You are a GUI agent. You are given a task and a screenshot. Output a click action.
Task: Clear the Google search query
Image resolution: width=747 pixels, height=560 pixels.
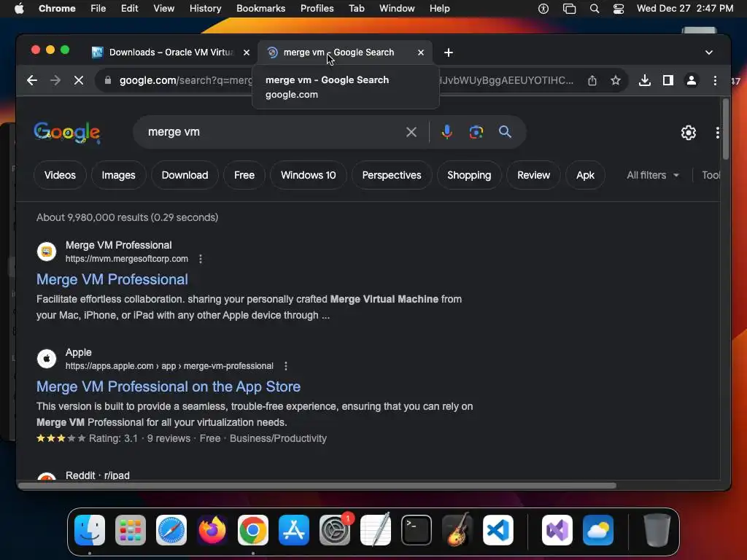click(x=411, y=132)
